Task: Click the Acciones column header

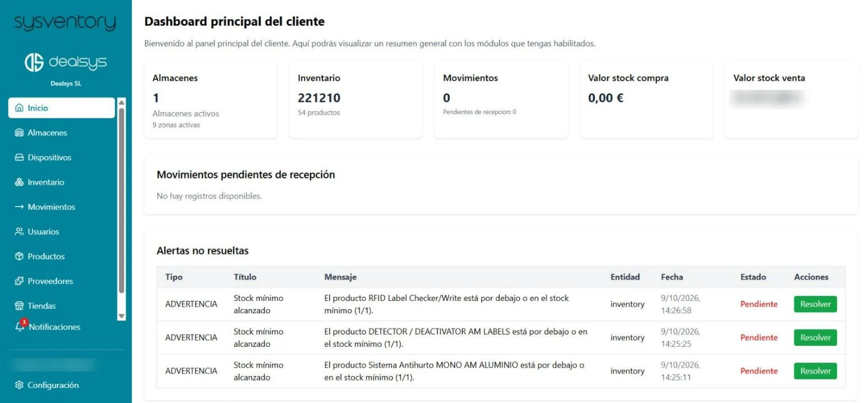Action: click(x=811, y=277)
